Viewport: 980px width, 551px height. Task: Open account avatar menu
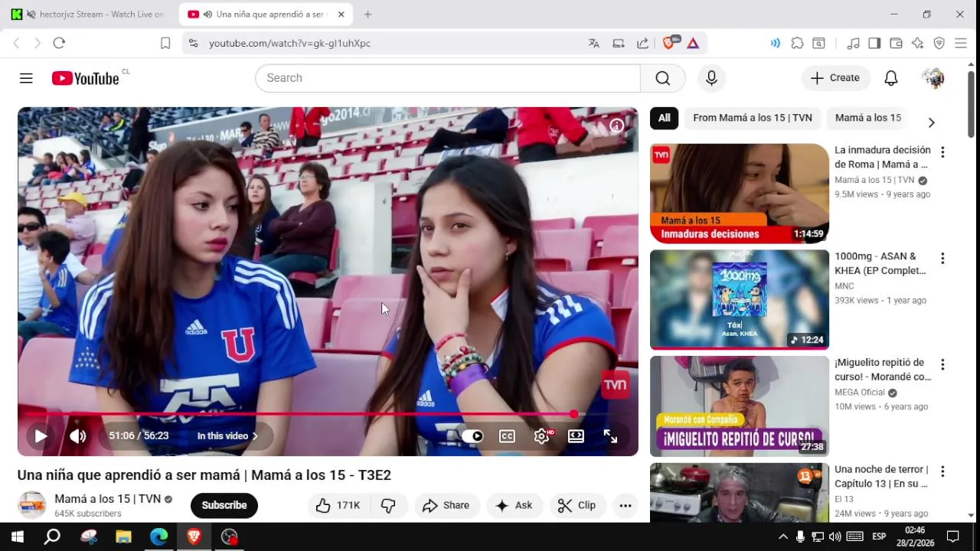(x=933, y=78)
